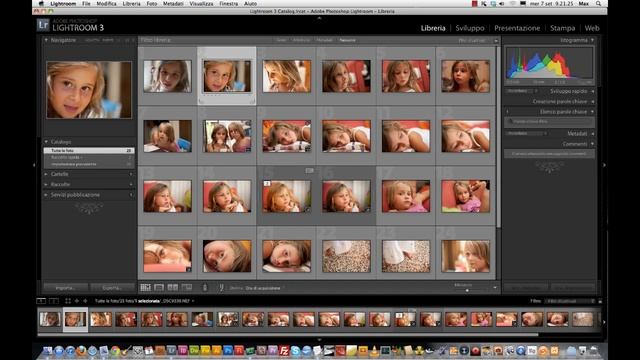The image size is (640, 360).
Task: Hide filmstrip with bottom edge arrow
Action: tap(319, 339)
